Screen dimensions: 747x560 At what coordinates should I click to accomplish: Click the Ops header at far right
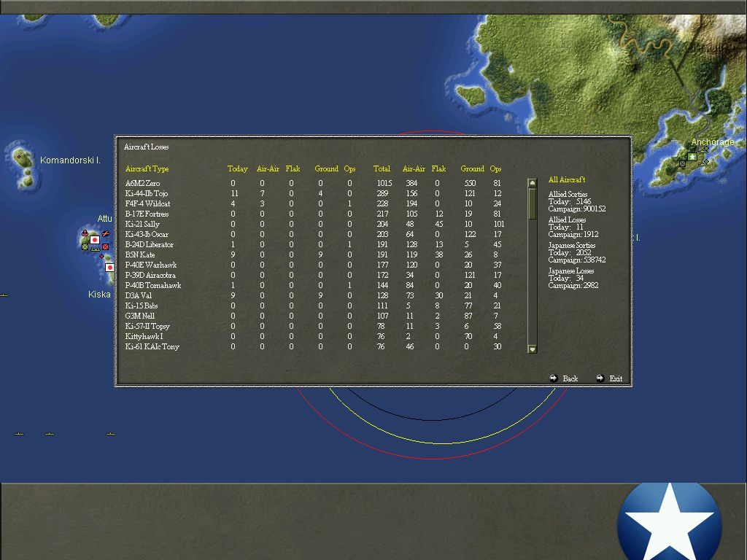(x=495, y=168)
